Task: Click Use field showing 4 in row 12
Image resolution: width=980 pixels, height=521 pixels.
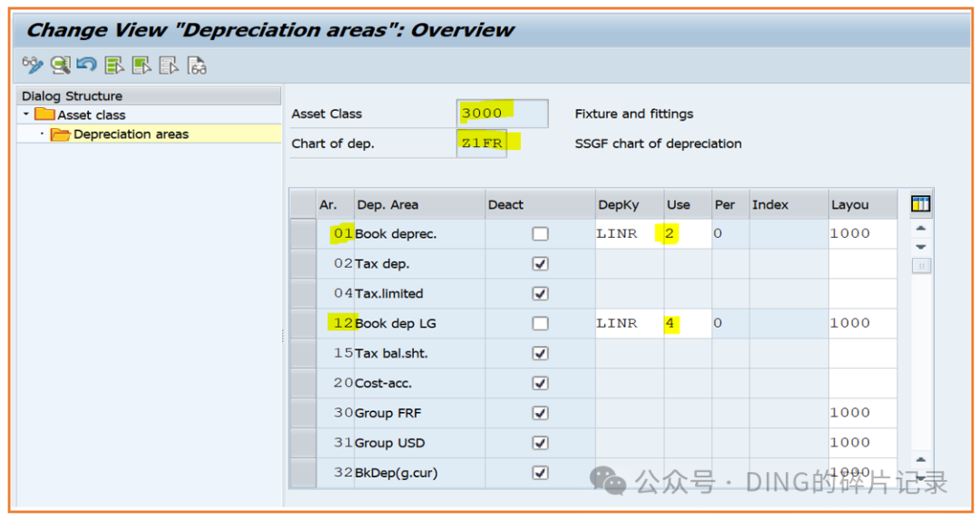Action: tap(688, 323)
